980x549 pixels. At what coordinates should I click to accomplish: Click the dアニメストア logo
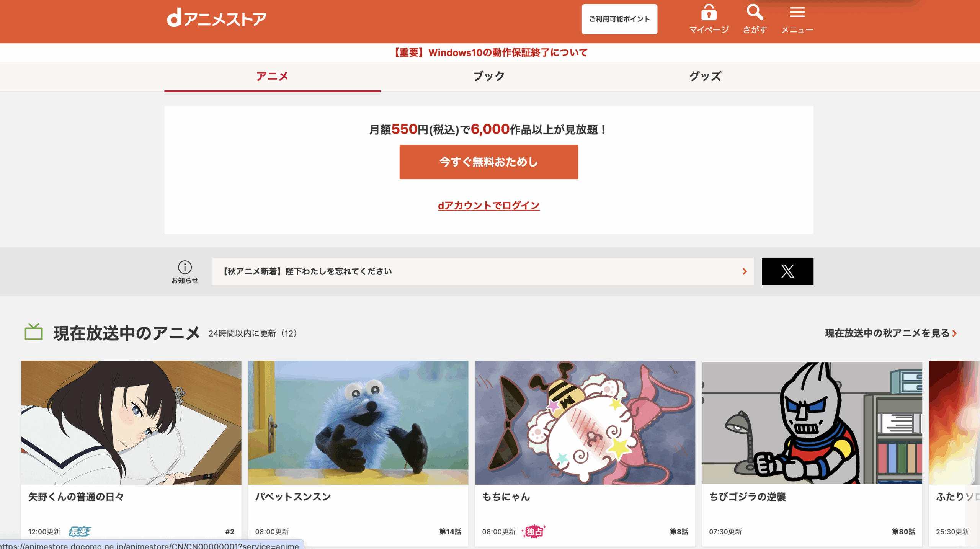coord(217,18)
